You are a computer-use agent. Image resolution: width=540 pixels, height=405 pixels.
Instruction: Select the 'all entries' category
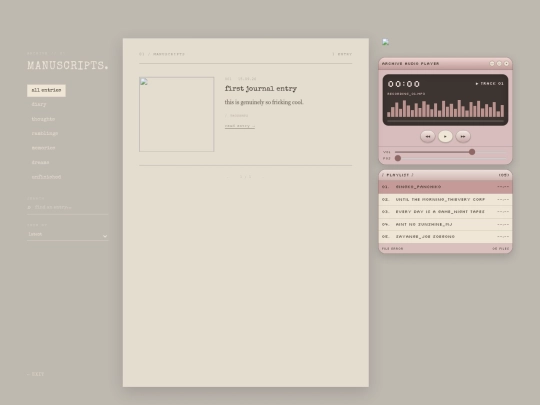[46, 90]
